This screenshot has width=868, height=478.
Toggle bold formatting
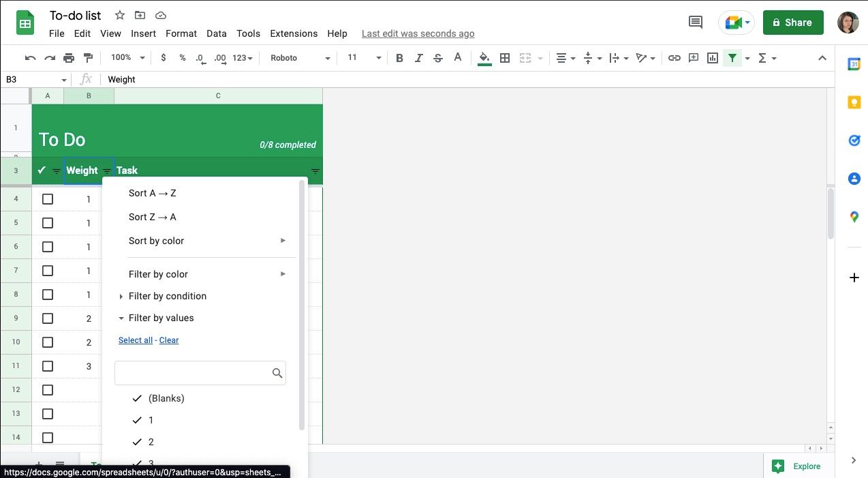(400, 58)
